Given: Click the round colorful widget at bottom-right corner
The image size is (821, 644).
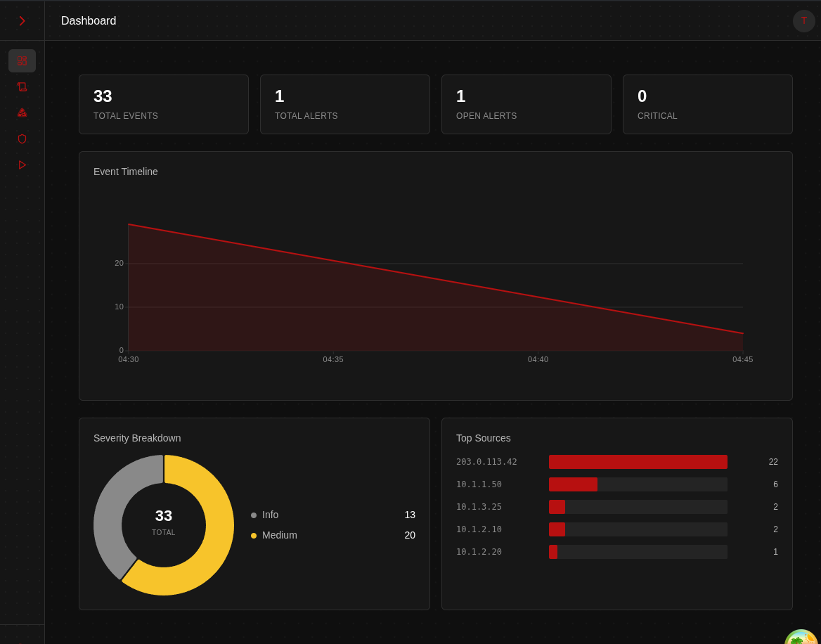Looking at the screenshot, I should click(803, 638).
